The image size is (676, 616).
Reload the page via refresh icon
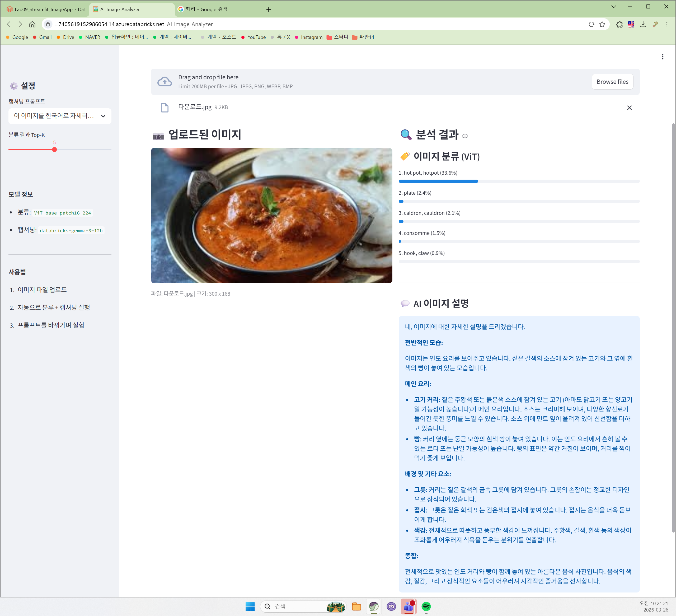[591, 24]
